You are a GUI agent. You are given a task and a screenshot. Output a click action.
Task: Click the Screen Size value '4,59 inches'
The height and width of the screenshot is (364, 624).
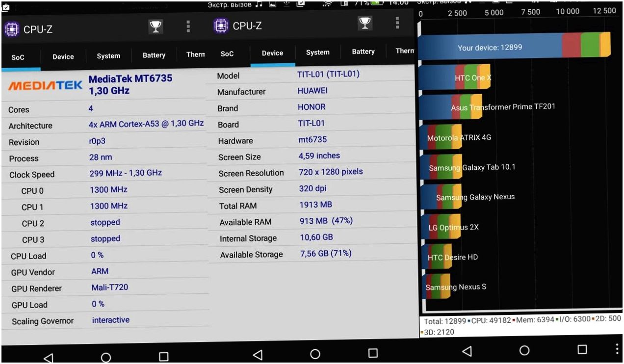[319, 156]
